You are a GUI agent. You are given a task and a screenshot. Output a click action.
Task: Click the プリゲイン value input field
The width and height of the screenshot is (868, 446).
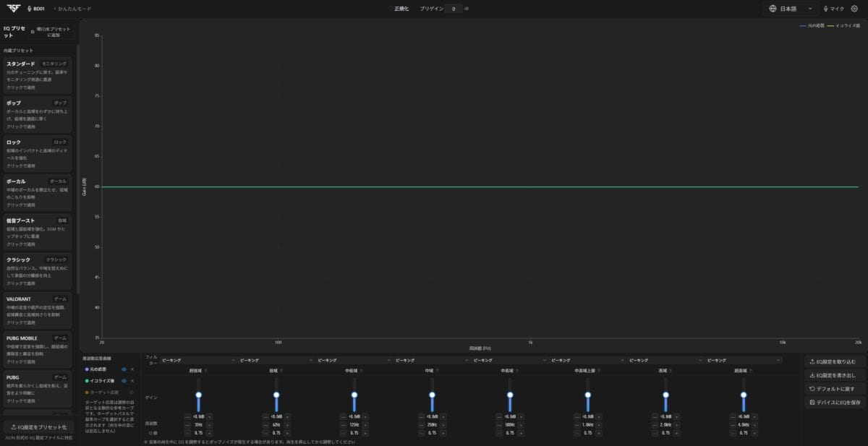454,9
